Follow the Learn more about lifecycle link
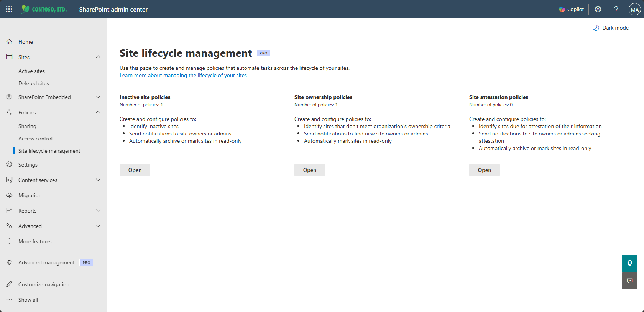 (x=183, y=75)
